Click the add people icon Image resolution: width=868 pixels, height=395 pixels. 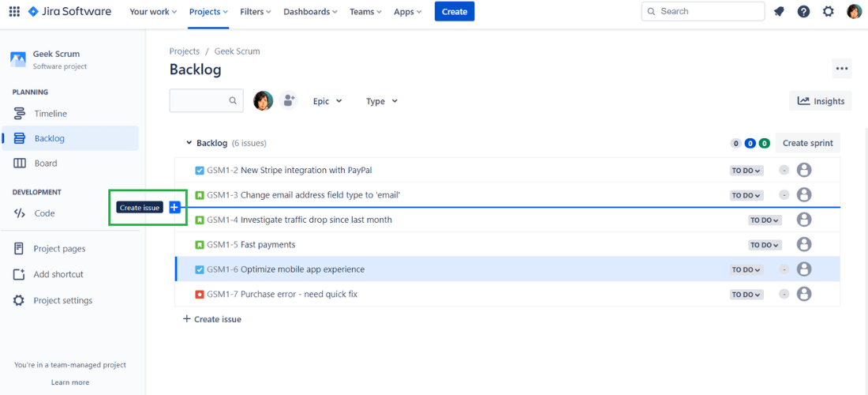tap(288, 101)
